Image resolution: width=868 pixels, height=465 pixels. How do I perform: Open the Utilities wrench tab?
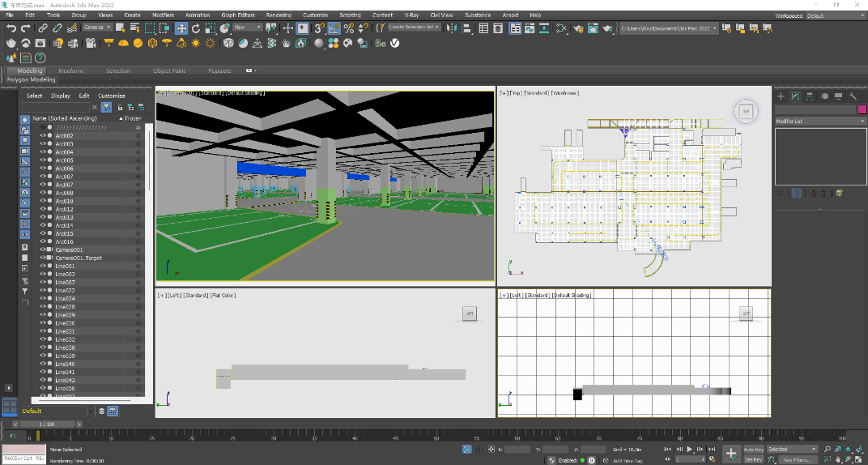click(851, 96)
